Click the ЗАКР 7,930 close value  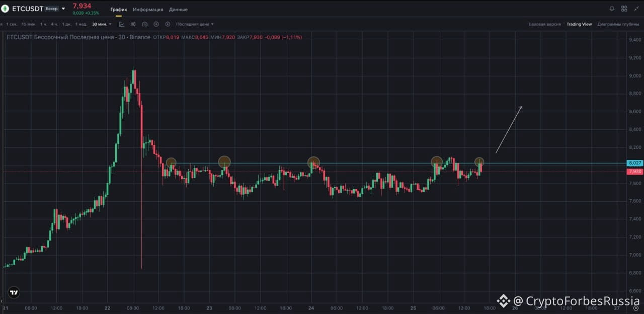coord(250,37)
